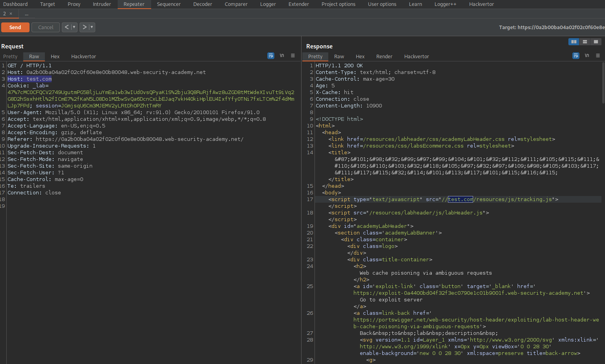Select side-by-side layout view

click(574, 42)
